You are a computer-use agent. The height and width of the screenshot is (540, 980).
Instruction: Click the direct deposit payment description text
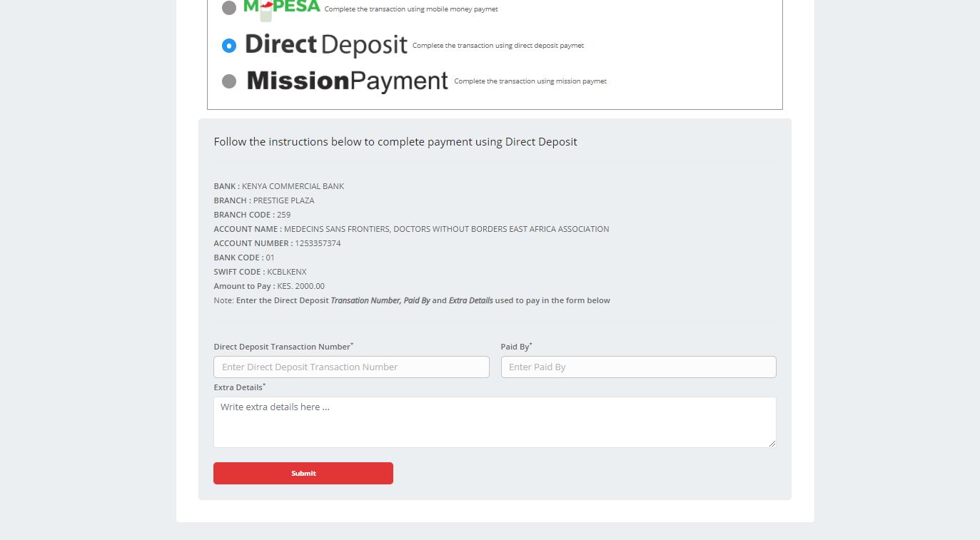[x=498, y=46]
